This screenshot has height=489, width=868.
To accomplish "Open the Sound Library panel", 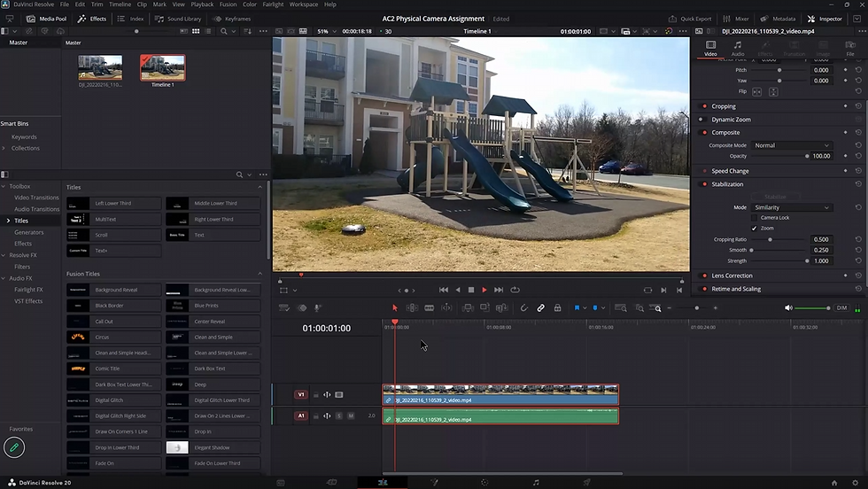I will (x=178, y=19).
